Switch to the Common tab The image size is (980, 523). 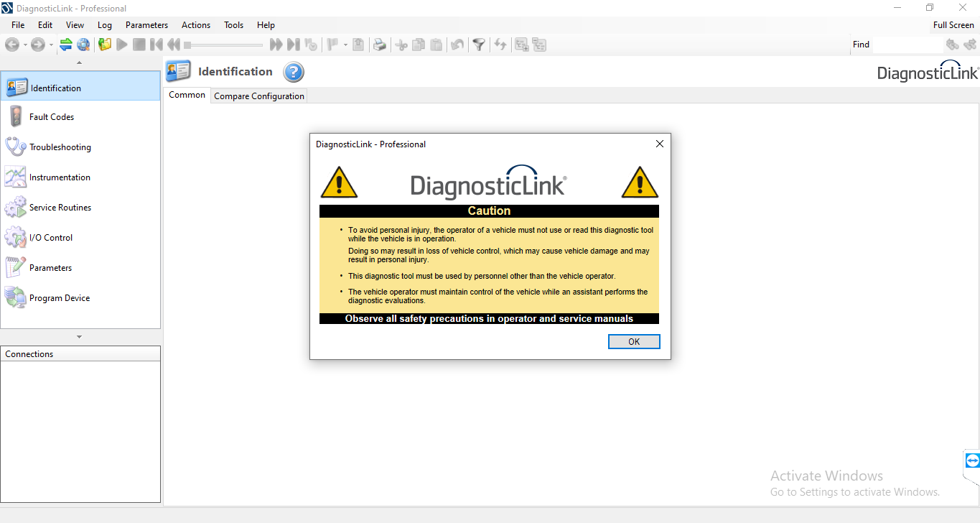(187, 95)
